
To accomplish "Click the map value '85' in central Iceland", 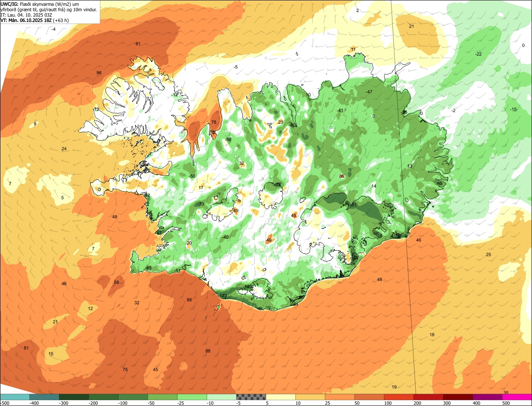I will (x=342, y=176).
